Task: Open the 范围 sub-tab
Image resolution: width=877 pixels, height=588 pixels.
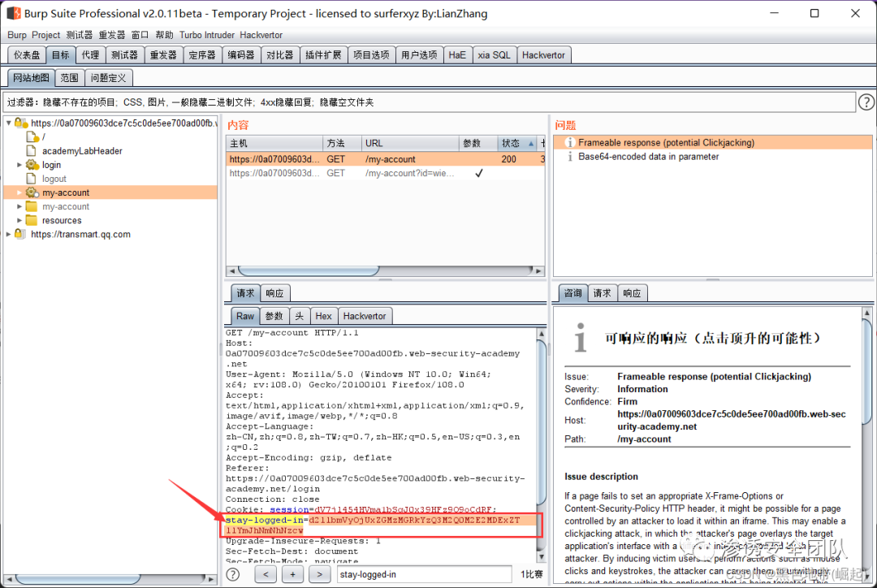Action: 69,78
